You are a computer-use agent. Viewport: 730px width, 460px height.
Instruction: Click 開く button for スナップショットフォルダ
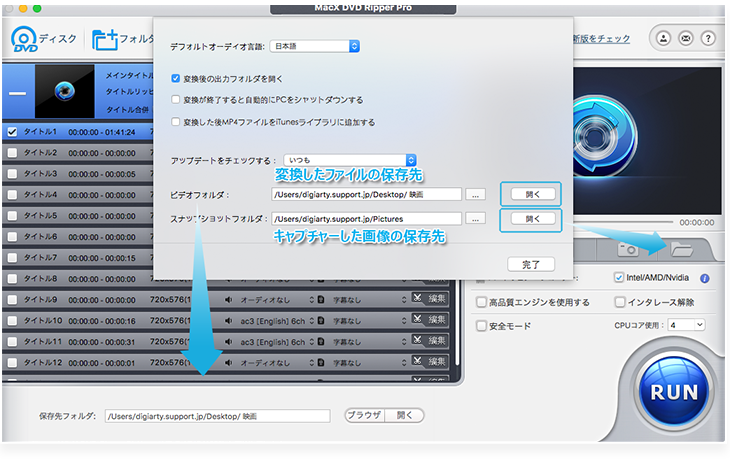(533, 218)
